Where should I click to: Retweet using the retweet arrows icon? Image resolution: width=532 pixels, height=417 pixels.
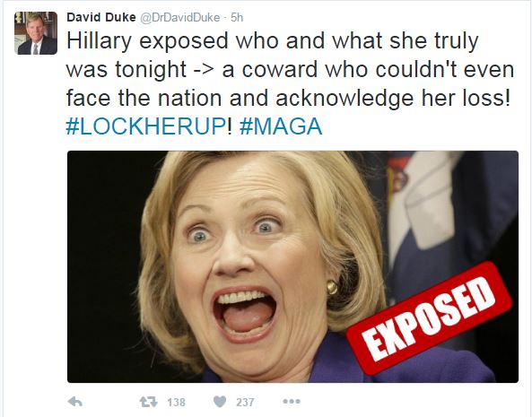pyautogui.click(x=149, y=402)
